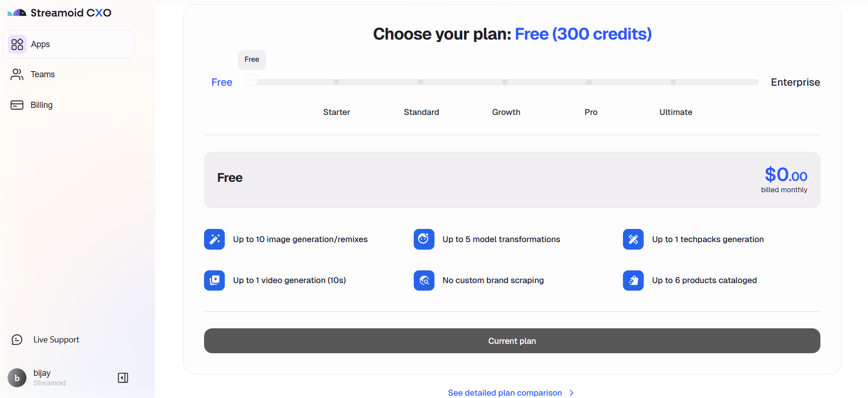The width and height of the screenshot is (868, 398).
Task: Click the techpacks generation icon
Action: (x=633, y=239)
